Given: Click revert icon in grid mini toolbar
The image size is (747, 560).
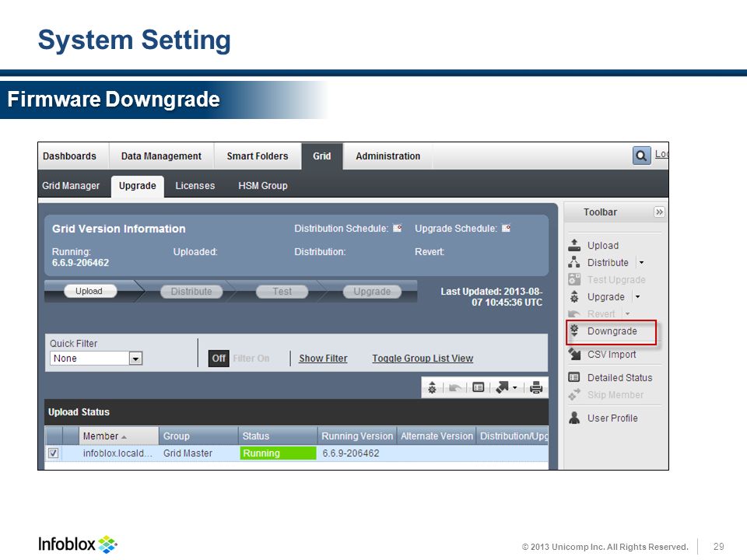Looking at the screenshot, I should coord(454,387).
